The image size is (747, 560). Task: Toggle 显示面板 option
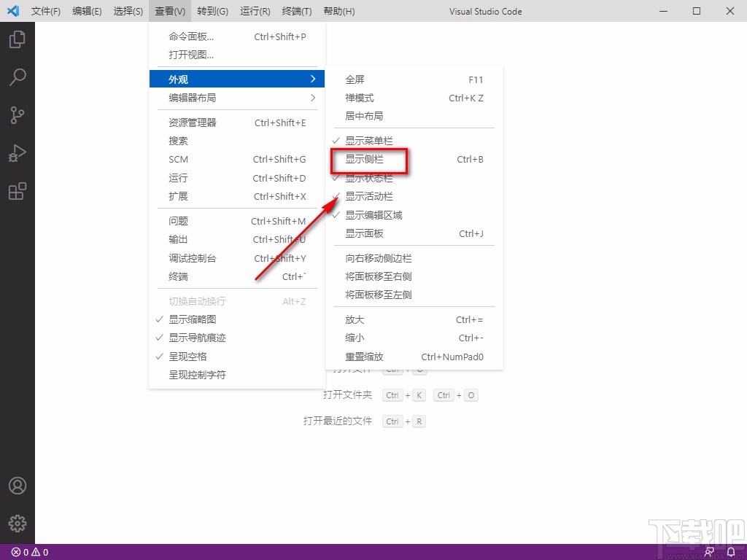[414, 233]
